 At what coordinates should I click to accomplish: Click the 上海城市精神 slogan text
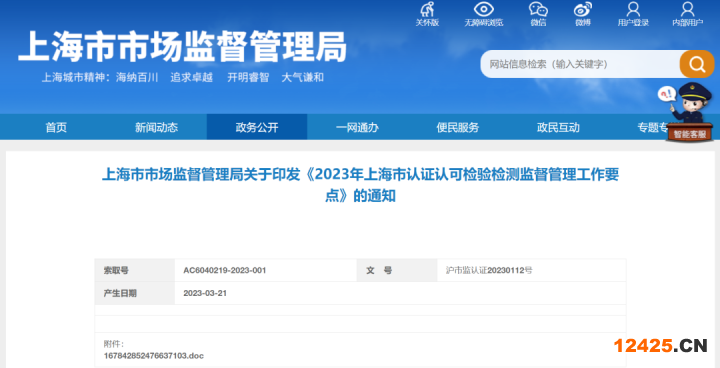pyautogui.click(x=182, y=77)
